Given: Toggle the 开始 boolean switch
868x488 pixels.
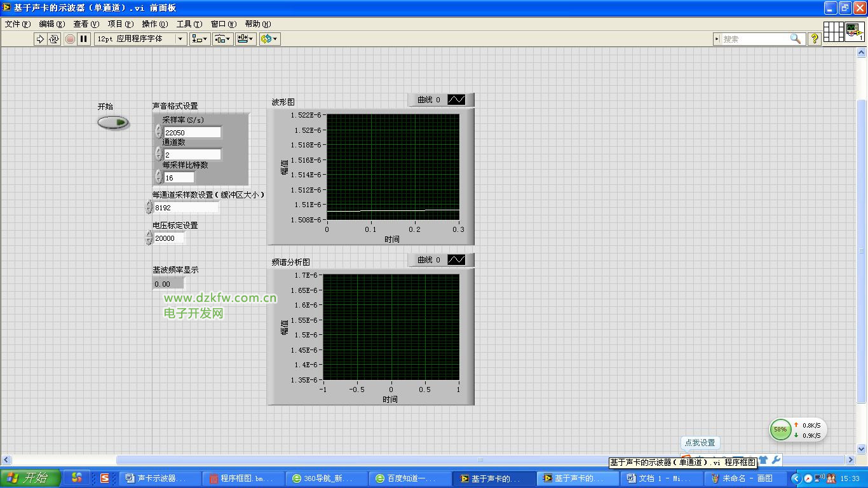Looking at the screenshot, I should [113, 122].
